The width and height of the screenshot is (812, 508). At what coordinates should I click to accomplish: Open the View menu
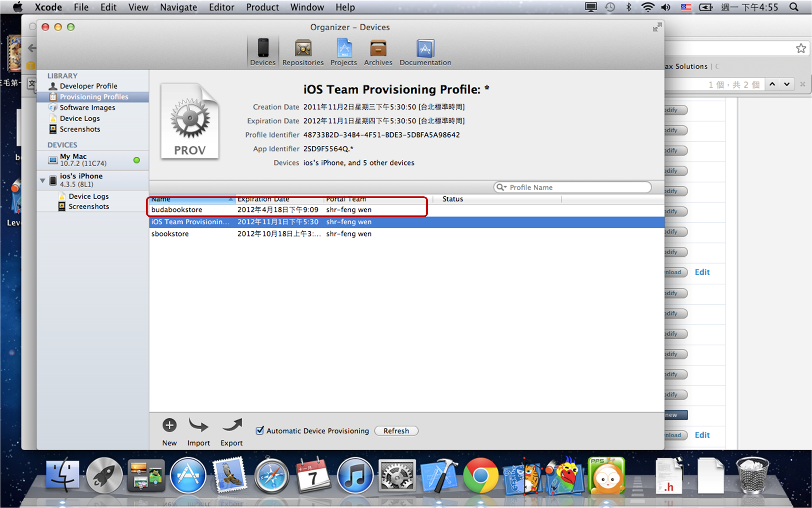point(138,7)
